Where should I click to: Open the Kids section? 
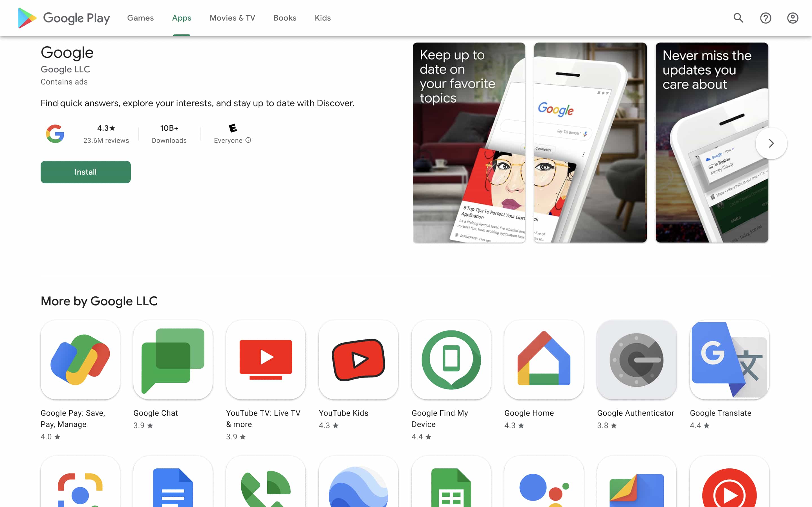(322, 18)
